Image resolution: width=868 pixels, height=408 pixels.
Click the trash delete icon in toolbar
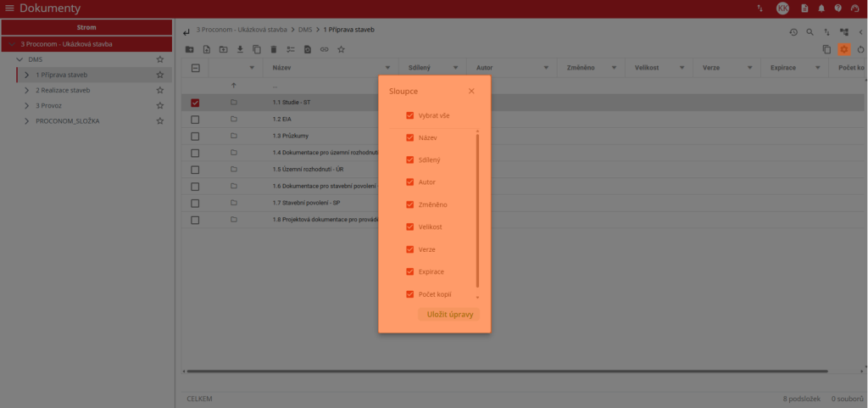tap(273, 50)
